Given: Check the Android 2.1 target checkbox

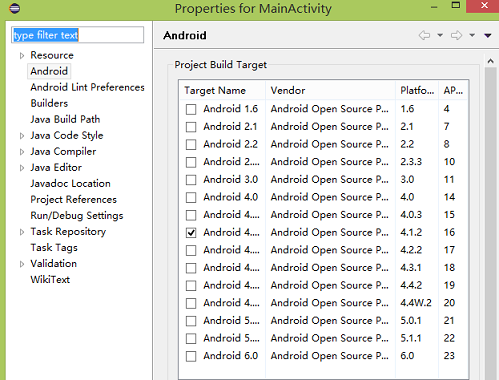Looking at the screenshot, I should [191, 127].
